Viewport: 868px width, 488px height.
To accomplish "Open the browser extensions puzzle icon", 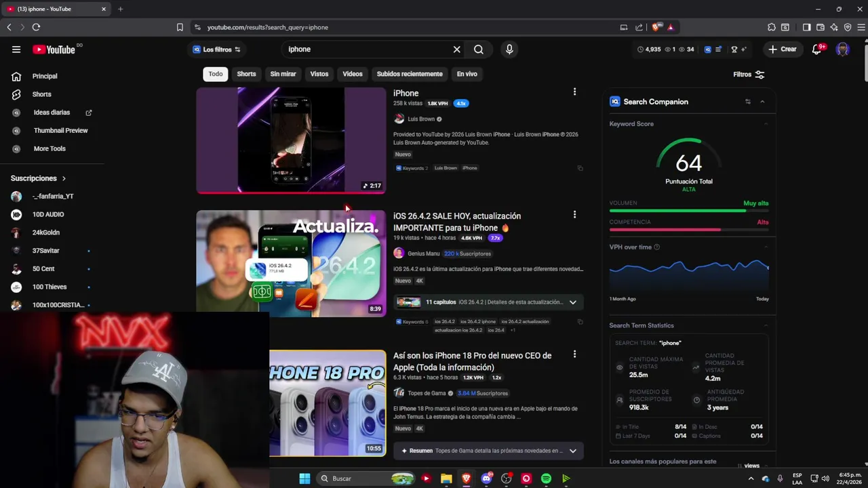I will coord(772,27).
